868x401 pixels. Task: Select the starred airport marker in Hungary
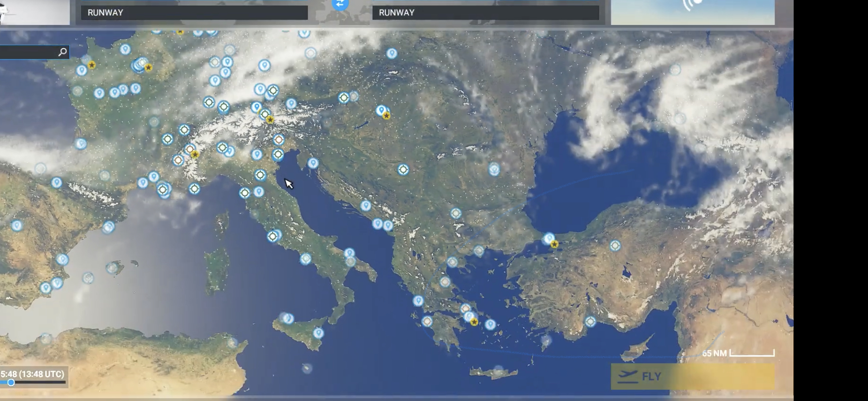pyautogui.click(x=386, y=116)
